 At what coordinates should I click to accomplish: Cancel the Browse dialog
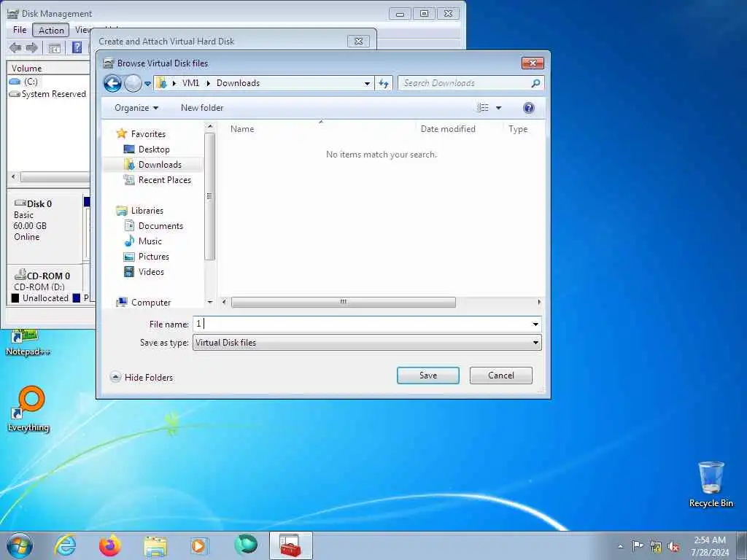[500, 376]
